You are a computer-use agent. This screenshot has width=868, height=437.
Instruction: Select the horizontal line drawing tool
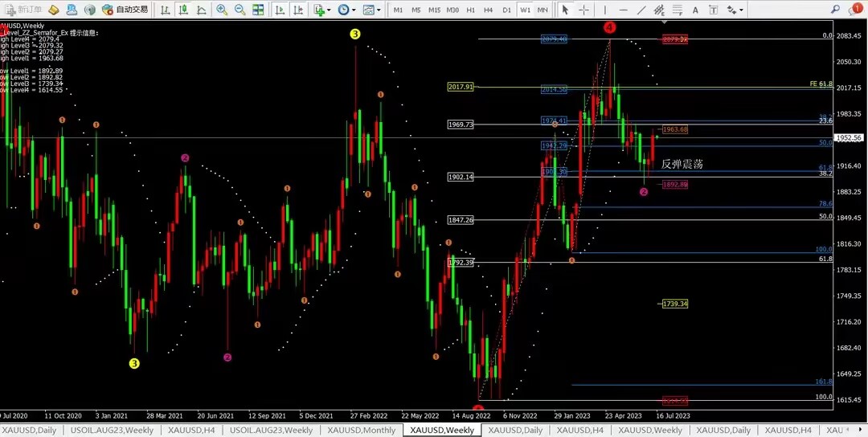[624, 10]
